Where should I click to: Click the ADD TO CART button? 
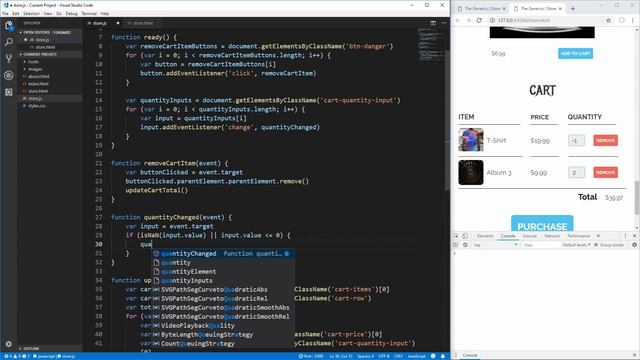576,53
